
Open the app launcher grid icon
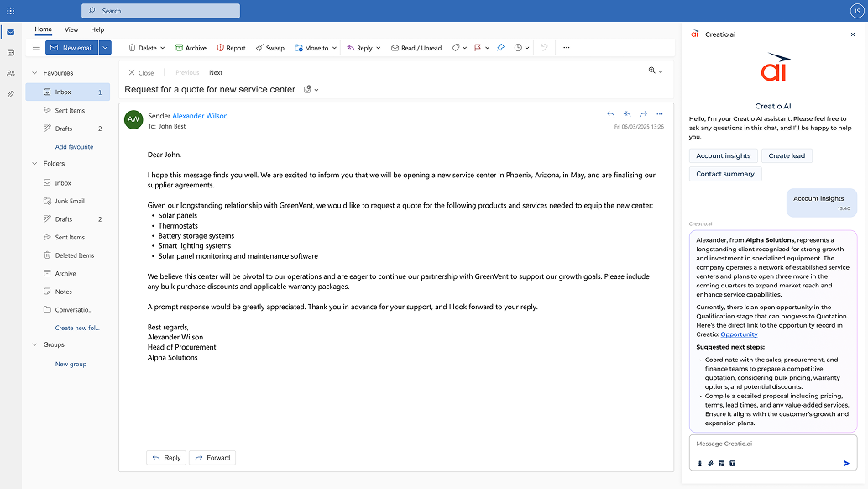pos(10,11)
